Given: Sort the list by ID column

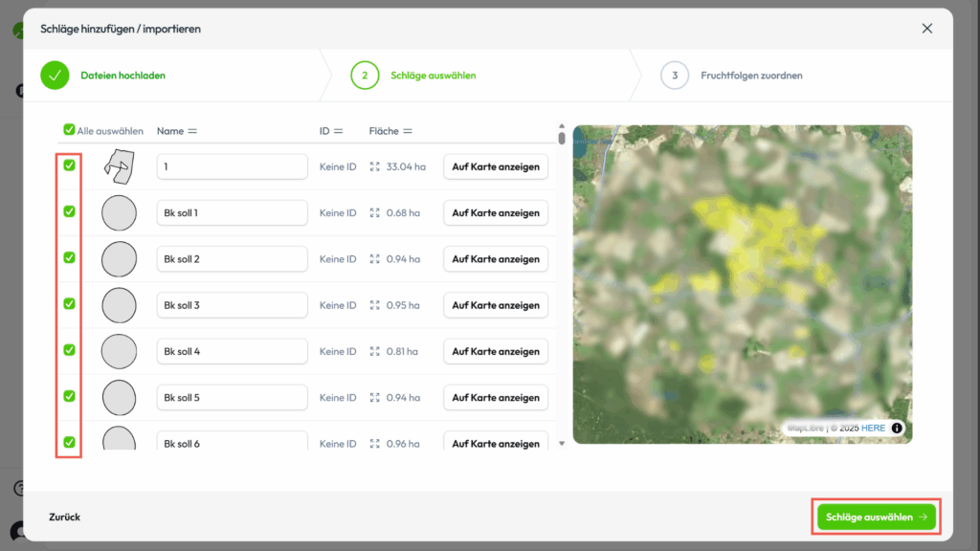Looking at the screenshot, I should pos(337,131).
